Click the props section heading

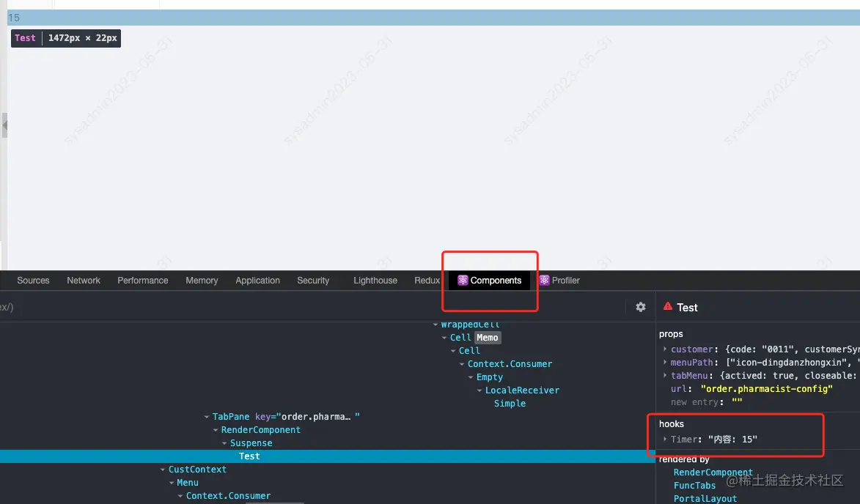point(671,334)
